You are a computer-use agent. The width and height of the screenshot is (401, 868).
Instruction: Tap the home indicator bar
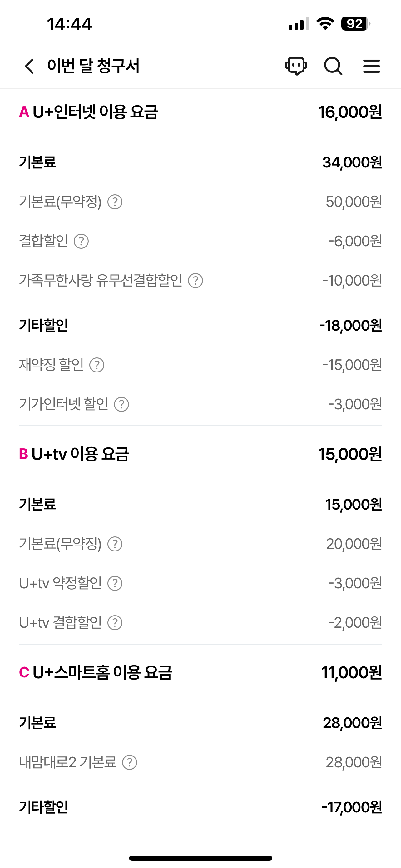coord(200,858)
